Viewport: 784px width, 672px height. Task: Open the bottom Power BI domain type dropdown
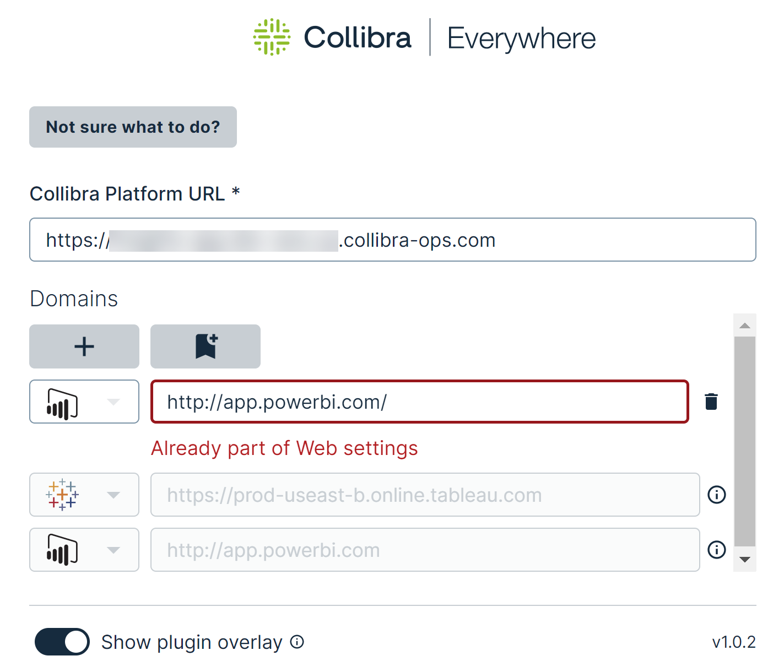click(114, 550)
